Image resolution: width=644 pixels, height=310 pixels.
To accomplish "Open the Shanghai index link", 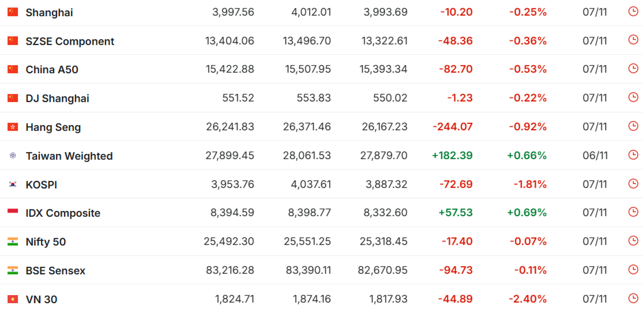I will pyautogui.click(x=49, y=12).
